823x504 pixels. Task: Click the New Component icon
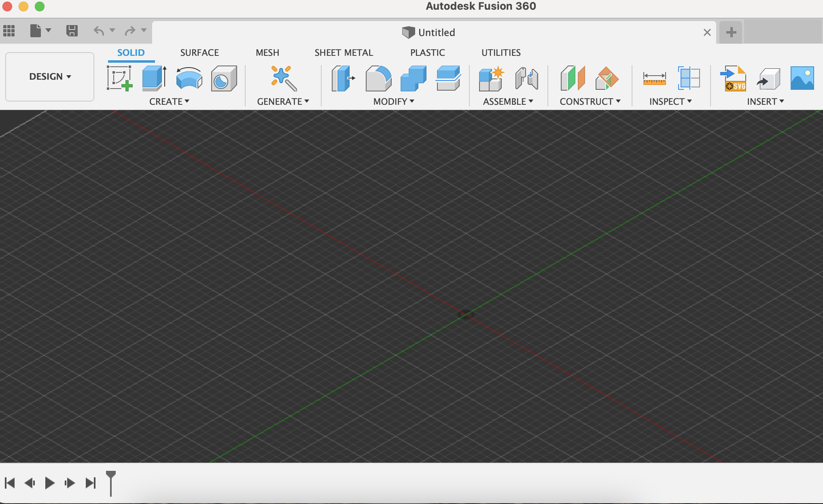tap(491, 78)
